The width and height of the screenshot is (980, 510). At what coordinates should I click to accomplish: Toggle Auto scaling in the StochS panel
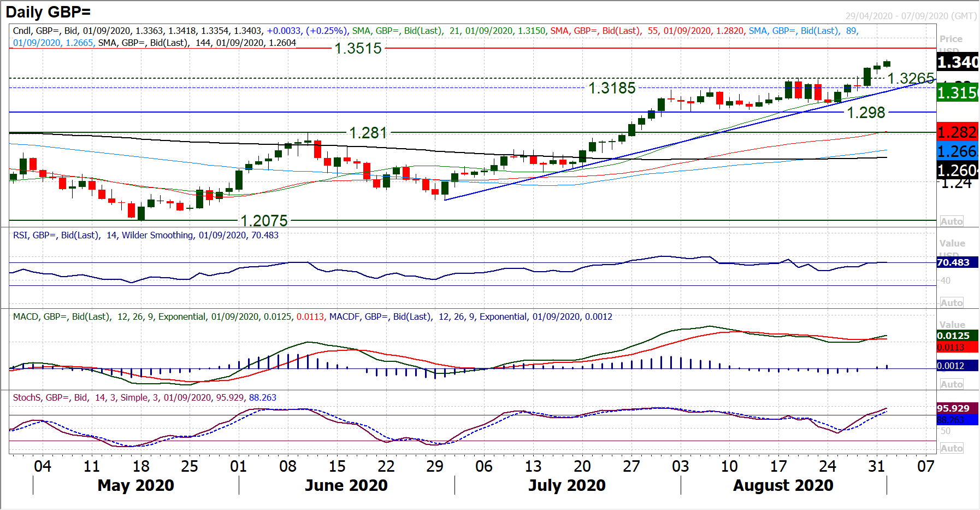[x=951, y=448]
